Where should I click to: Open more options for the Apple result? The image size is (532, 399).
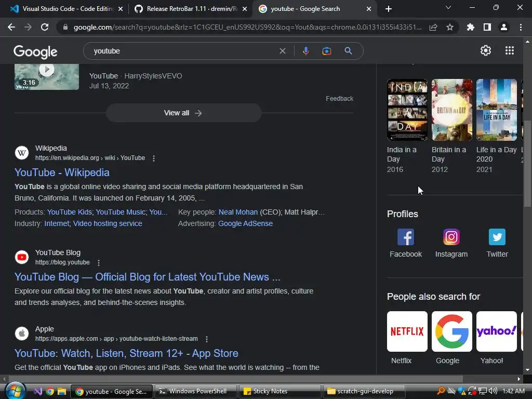tap(207, 339)
